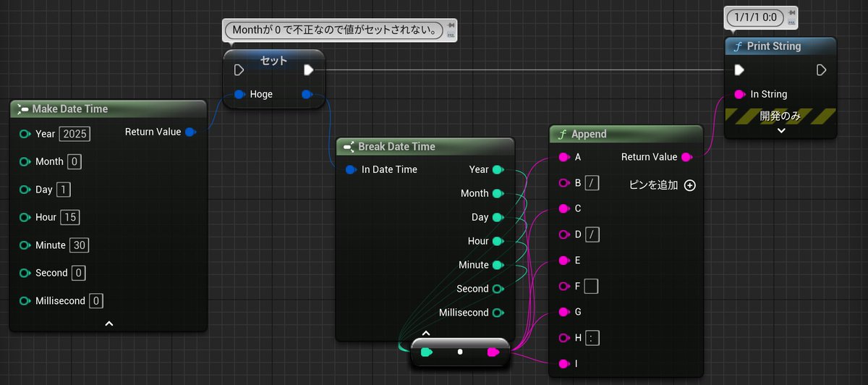Click the Hour input pin on Make Date Time
This screenshot has width=868, height=385.
25,217
